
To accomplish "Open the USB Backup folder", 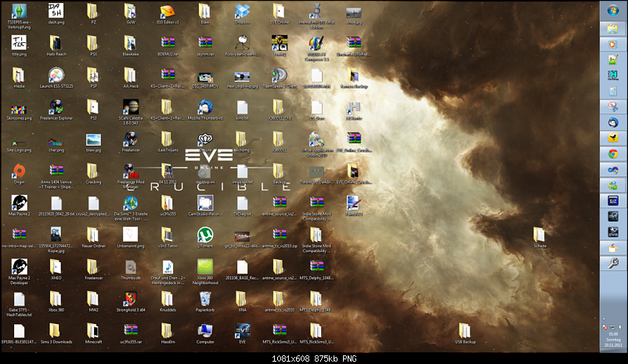I will 465,333.
